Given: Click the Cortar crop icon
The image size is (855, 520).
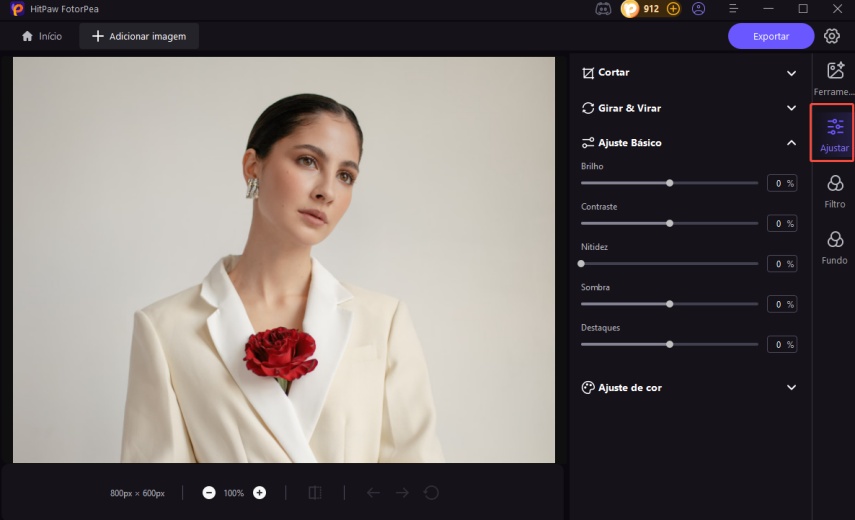Looking at the screenshot, I should coord(588,72).
